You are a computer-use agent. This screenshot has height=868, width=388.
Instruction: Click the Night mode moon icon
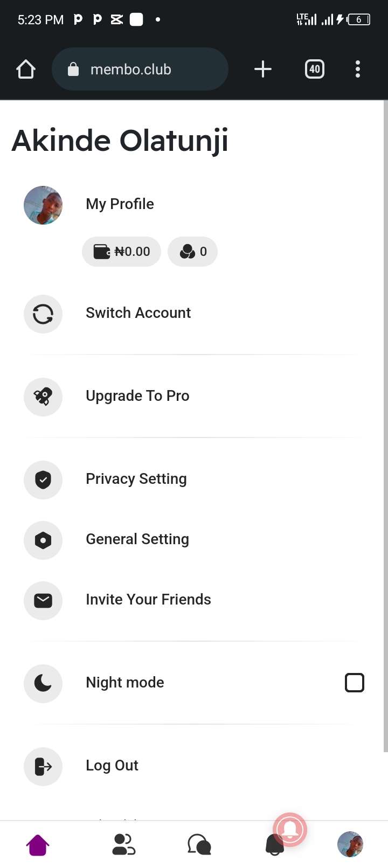(43, 684)
